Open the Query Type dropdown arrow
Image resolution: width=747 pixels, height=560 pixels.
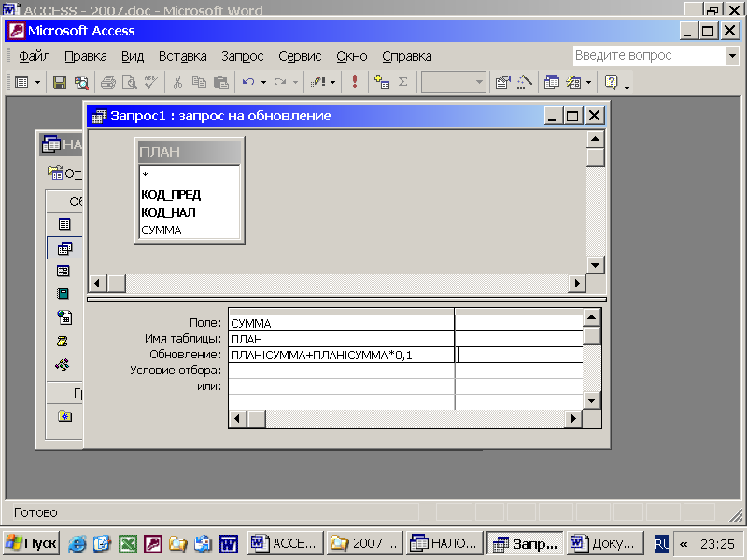[332, 82]
